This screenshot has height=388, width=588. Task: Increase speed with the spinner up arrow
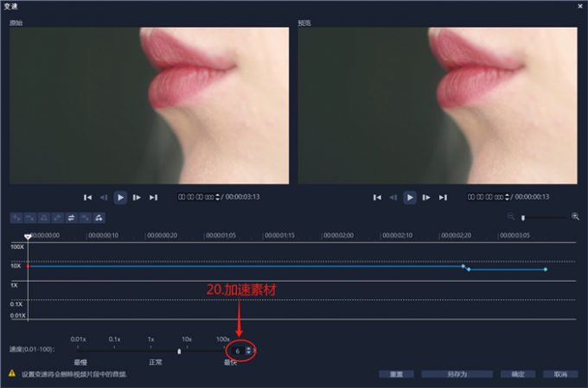[x=248, y=349]
